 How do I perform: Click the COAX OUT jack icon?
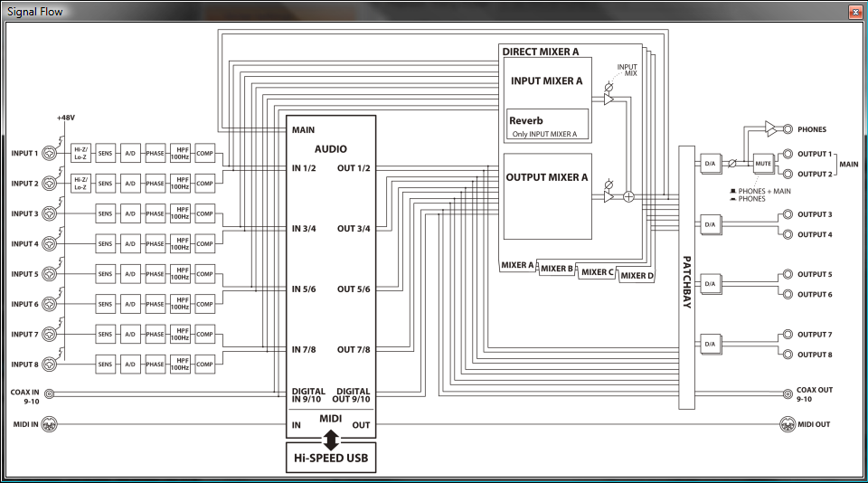coord(788,393)
